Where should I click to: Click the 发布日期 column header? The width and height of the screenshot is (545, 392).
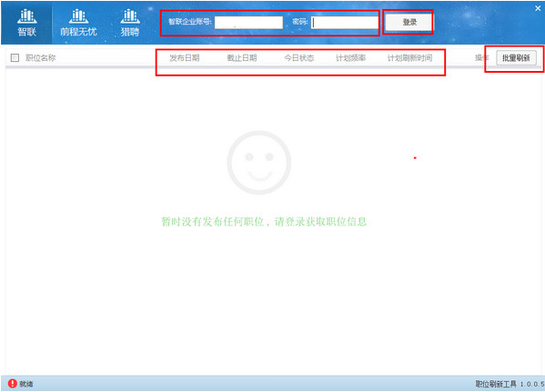click(185, 58)
